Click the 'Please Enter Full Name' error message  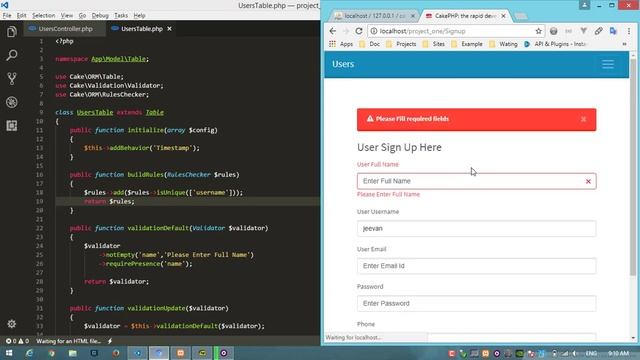tap(388, 194)
